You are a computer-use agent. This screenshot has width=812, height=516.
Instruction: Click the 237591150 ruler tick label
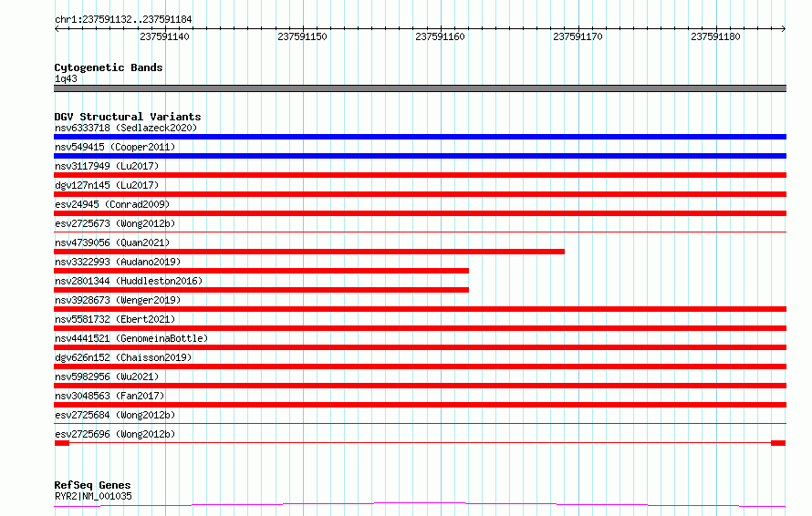pyautogui.click(x=302, y=36)
